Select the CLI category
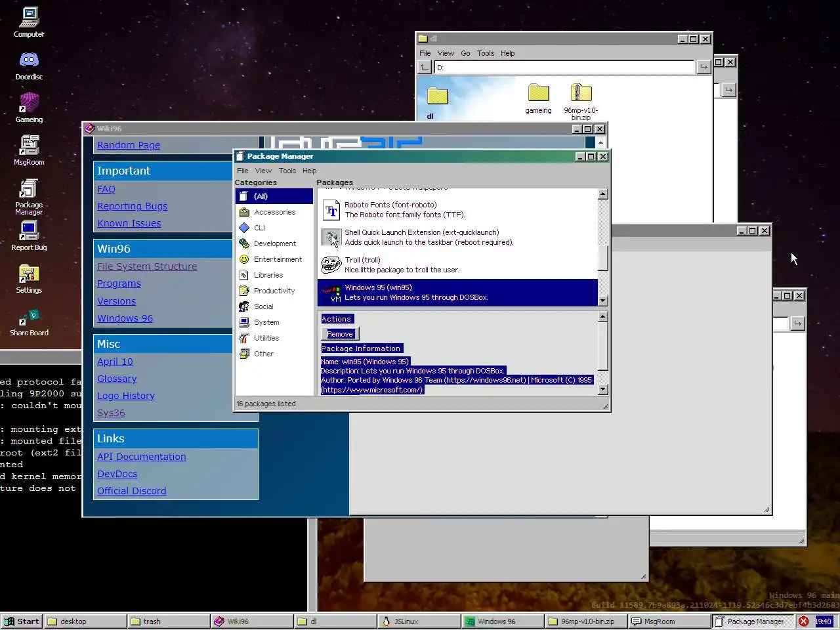 (274, 228)
